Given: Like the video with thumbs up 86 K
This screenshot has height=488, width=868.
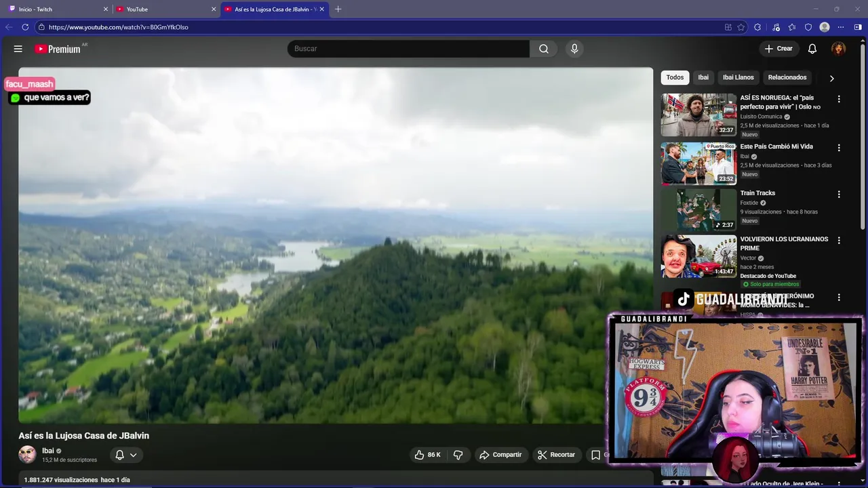Looking at the screenshot, I should (x=428, y=455).
